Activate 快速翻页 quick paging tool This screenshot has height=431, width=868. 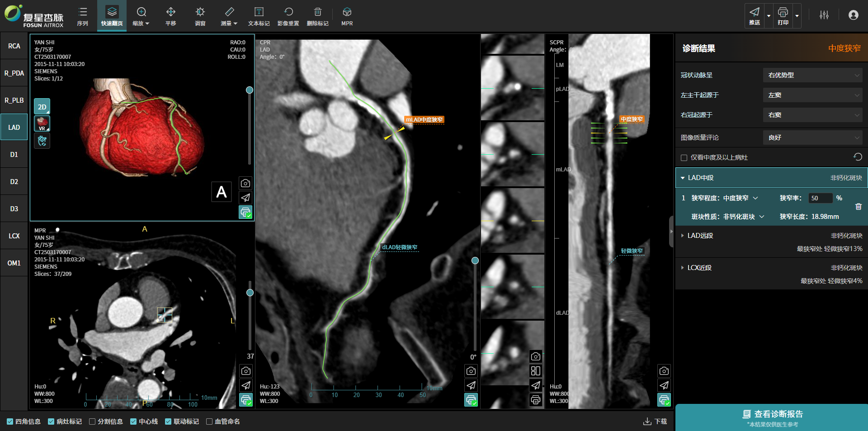click(112, 16)
